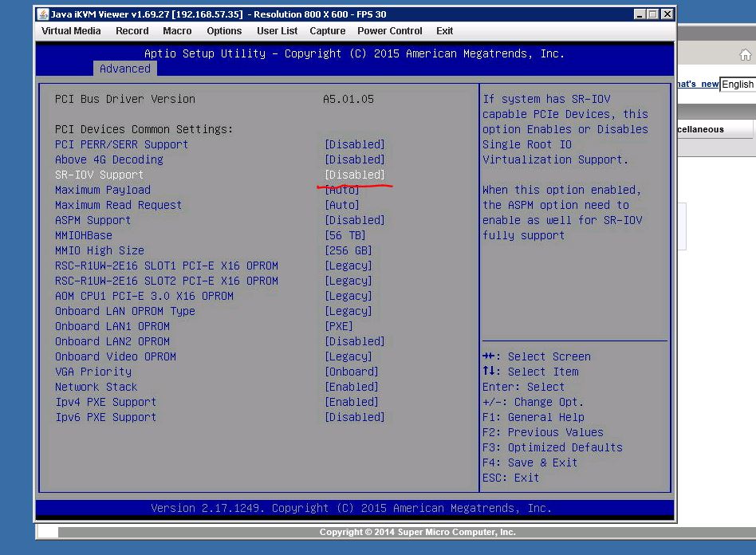Click the Java iKVM Viewer title bar icon
This screenshot has height=555, width=756.
(x=44, y=14)
